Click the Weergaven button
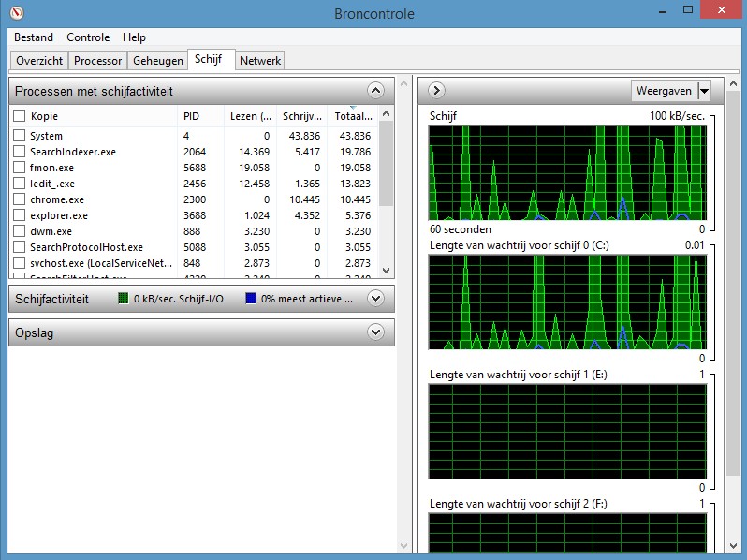The width and height of the screenshot is (747, 560). [x=664, y=91]
